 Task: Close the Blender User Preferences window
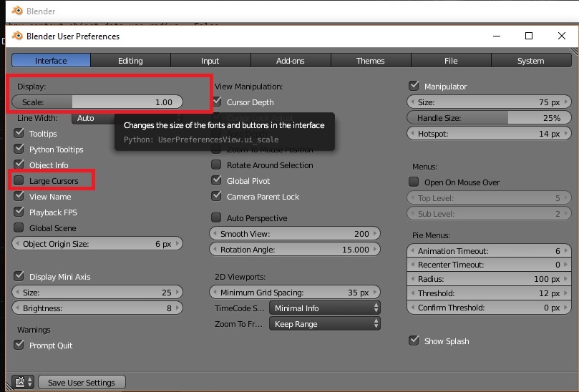pyautogui.click(x=562, y=36)
